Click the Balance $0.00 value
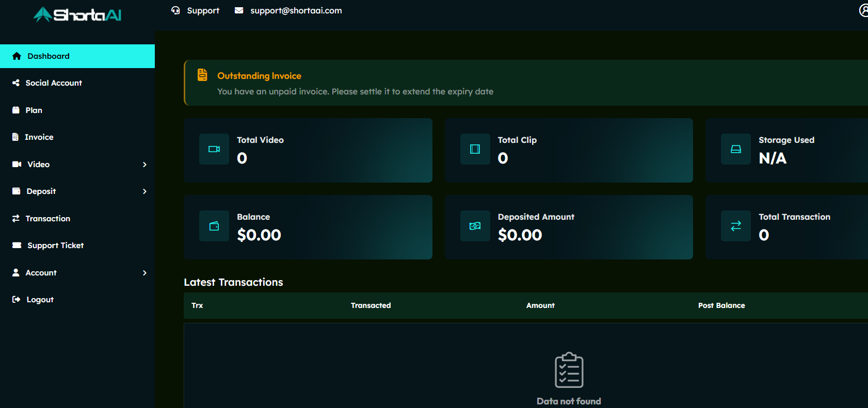Viewport: 868px width, 408px height. pyautogui.click(x=259, y=235)
